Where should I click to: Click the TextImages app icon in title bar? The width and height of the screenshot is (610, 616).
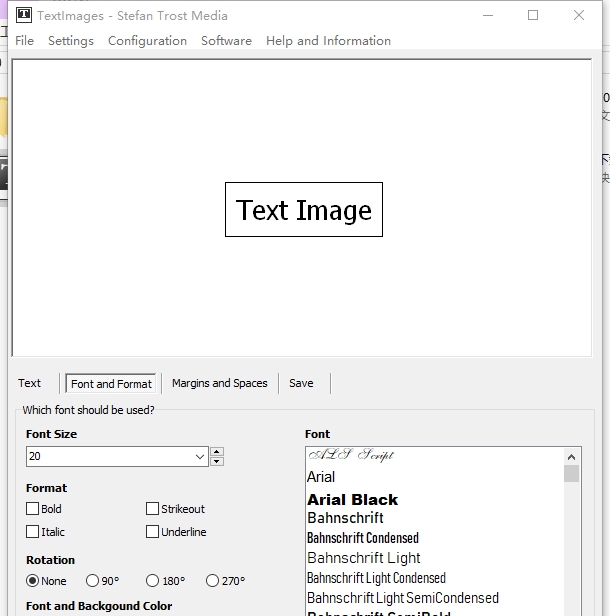point(23,15)
